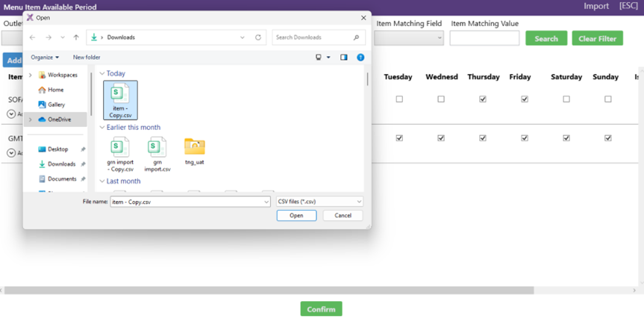The image size is (644, 319).
Task: Click the Up directory arrow
Action: click(76, 37)
